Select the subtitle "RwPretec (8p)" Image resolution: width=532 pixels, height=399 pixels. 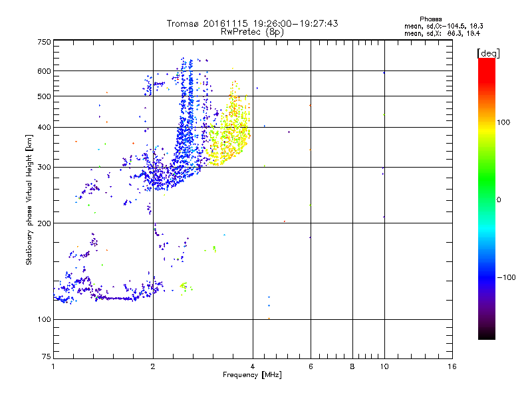(x=252, y=32)
